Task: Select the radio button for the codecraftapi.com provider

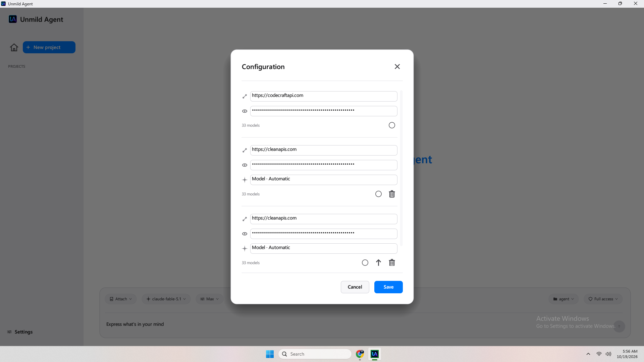Action: click(392, 125)
